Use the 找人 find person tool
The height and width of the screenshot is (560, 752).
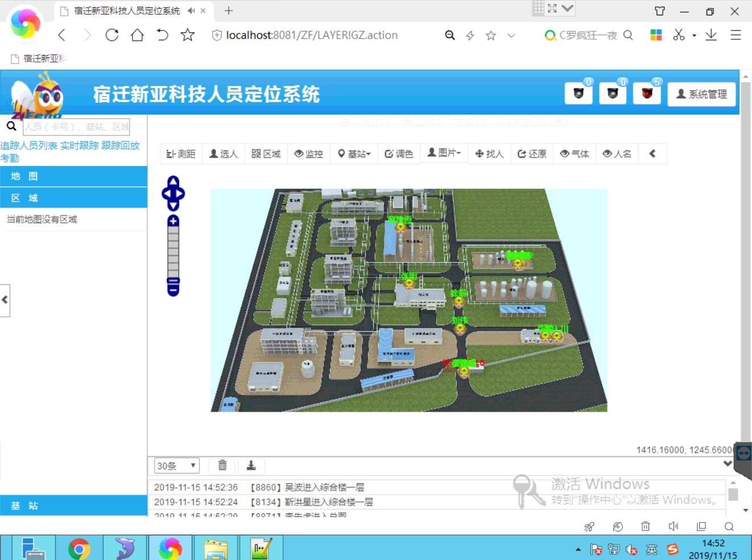pos(489,153)
